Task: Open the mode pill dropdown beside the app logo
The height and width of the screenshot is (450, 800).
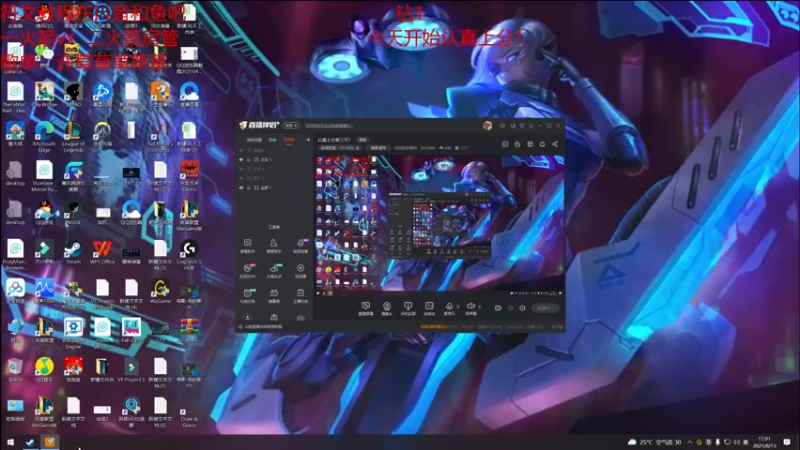Action: click(291, 126)
